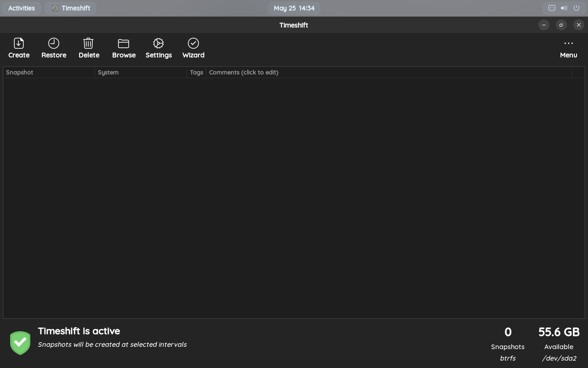Launch the setup Wizard
The width and height of the screenshot is (588, 368).
tap(193, 48)
